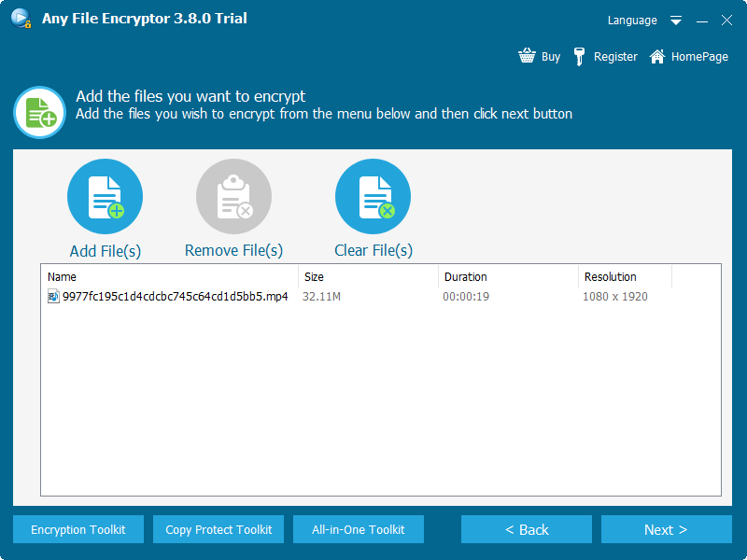
Task: Proceed with the Next button
Action: [667, 529]
